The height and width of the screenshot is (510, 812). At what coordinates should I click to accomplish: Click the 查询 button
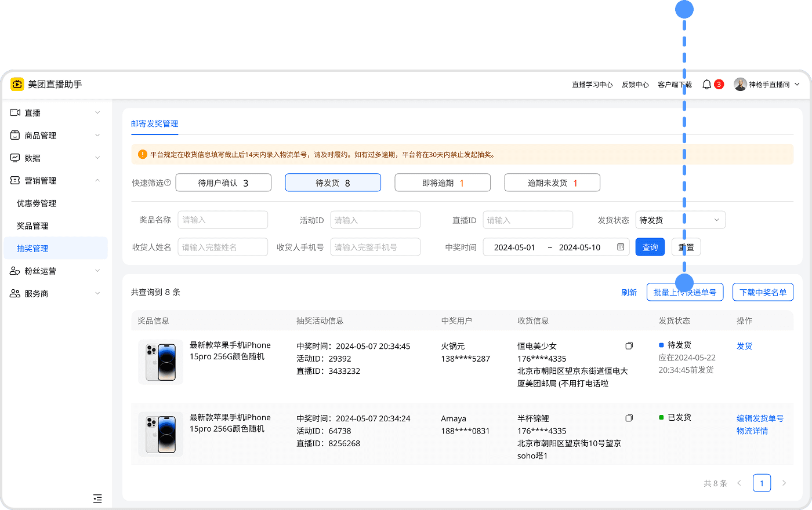pos(650,247)
